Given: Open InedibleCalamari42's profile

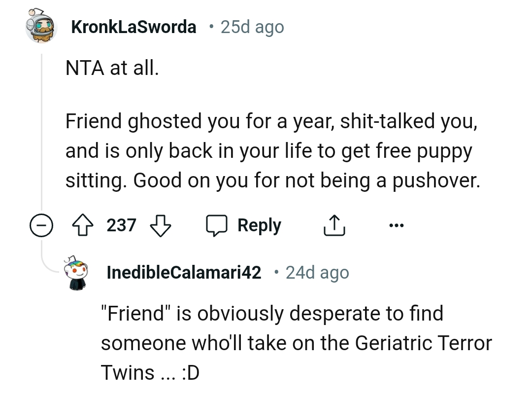Looking at the screenshot, I should tap(183, 272).
